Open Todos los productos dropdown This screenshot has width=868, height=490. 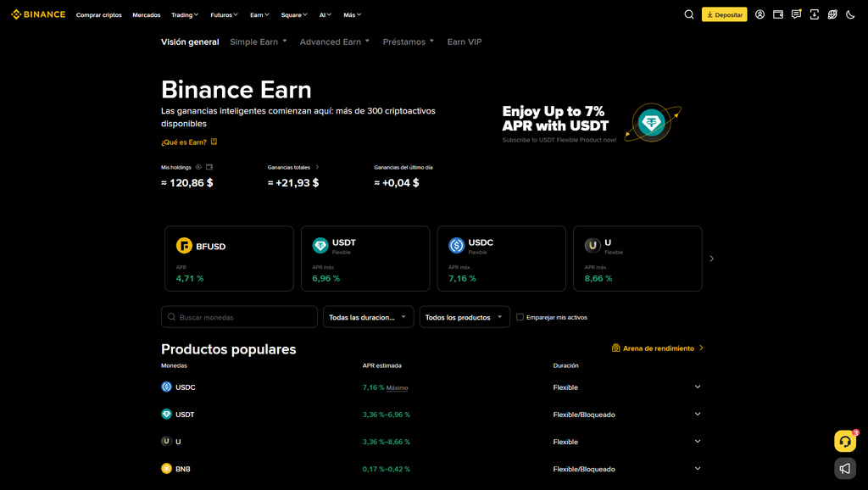pos(465,317)
